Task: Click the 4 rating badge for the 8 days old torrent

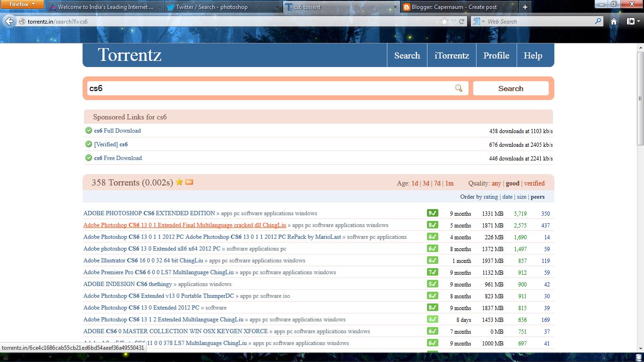Action: 433,320
